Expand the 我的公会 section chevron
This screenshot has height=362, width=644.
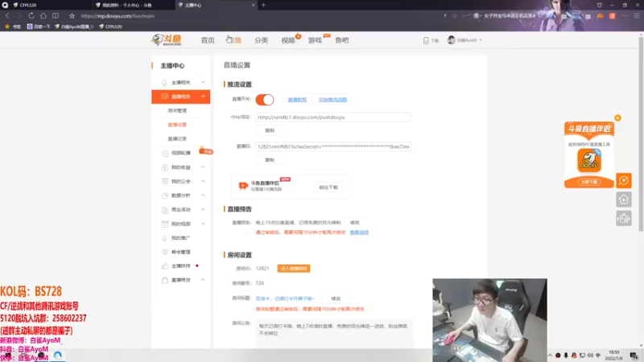click(x=203, y=182)
